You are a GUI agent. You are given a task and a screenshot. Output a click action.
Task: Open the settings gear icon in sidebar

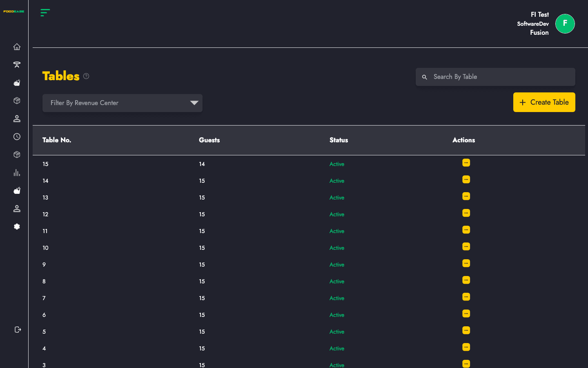tap(17, 227)
